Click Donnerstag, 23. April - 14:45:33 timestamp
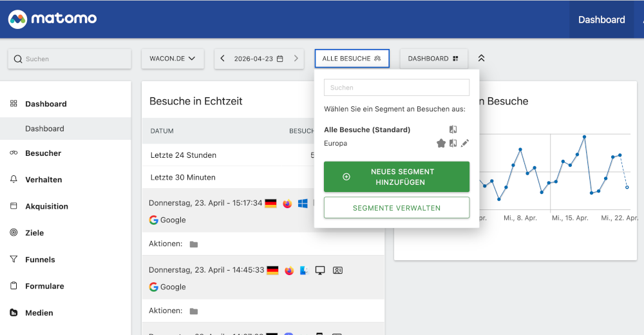The image size is (644, 335). coord(207,270)
